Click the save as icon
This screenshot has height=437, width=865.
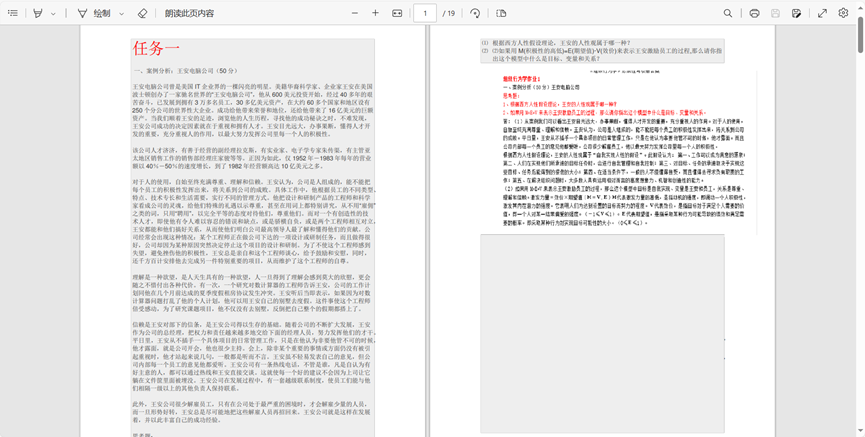(x=796, y=14)
